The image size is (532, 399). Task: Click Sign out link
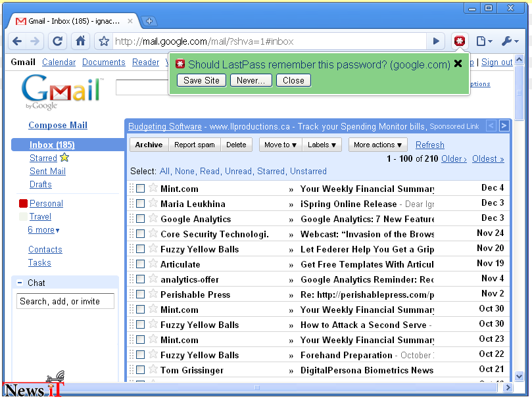pos(496,62)
